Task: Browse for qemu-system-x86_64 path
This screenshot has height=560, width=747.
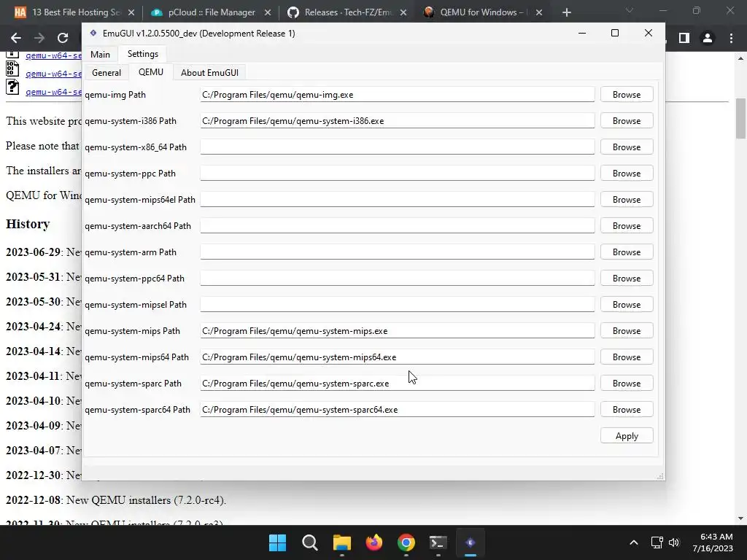Action: 627,147
